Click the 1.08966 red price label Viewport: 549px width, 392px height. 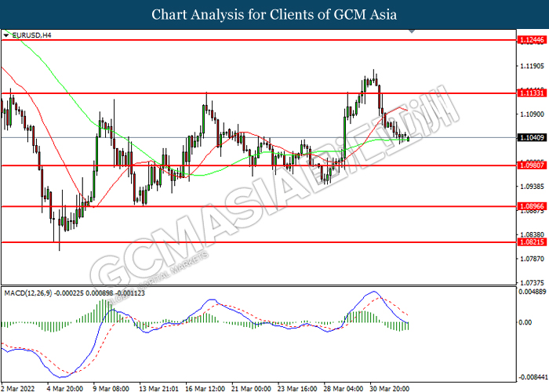coord(532,206)
